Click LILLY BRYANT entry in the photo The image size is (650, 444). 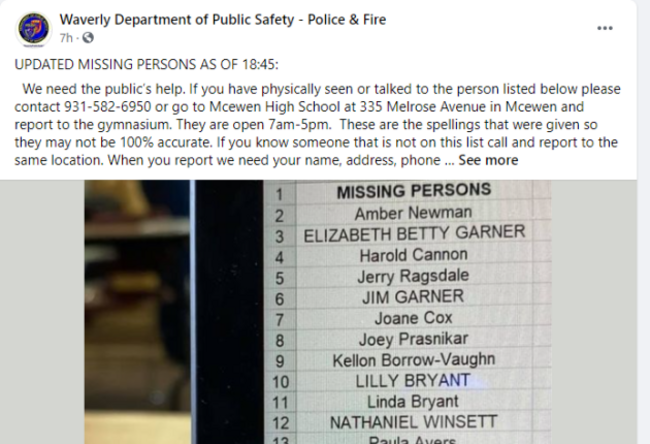coord(413,381)
